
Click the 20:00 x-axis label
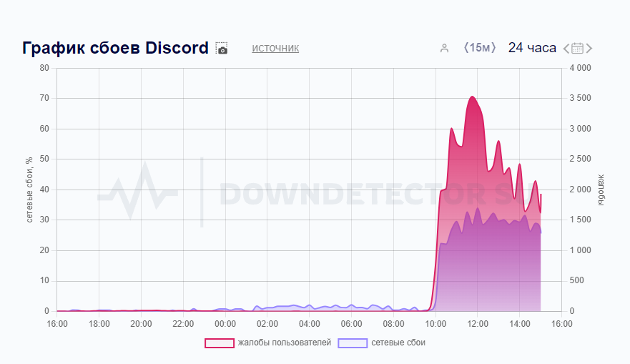[x=141, y=324]
